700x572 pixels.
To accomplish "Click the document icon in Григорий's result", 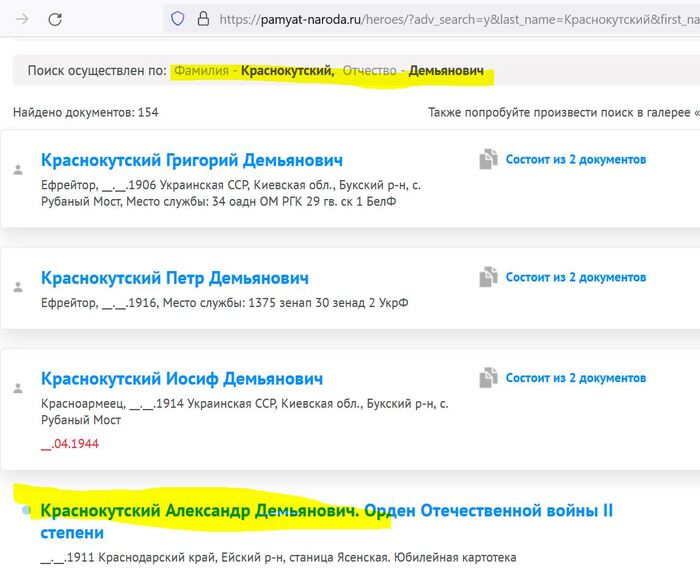I will [x=488, y=160].
